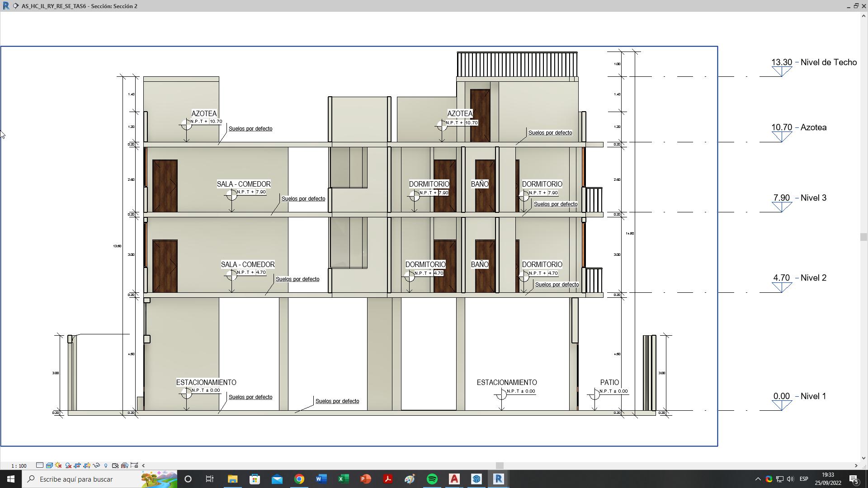868x488 pixels.
Task: Collapse view control bar chevron arrow
Action: [143, 465]
